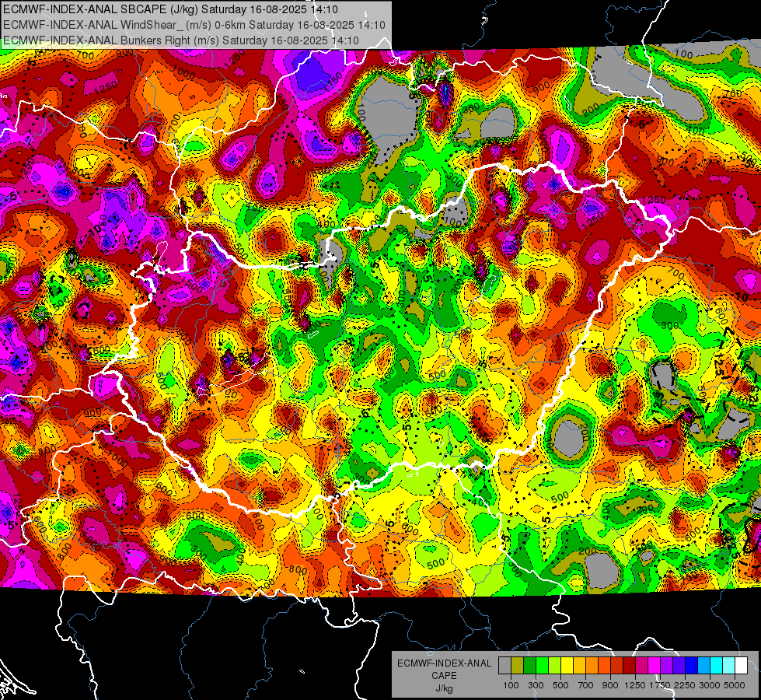Click the 100 legend value

[511, 685]
